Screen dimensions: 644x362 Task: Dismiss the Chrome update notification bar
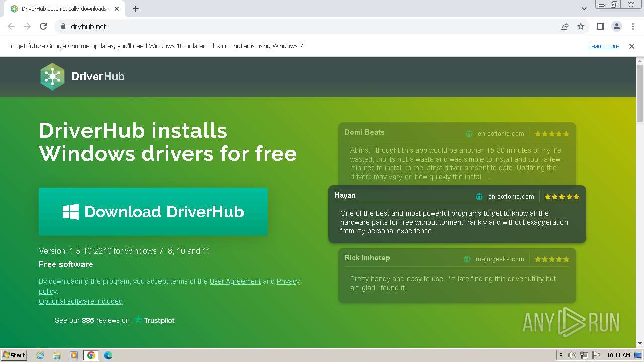[632, 46]
